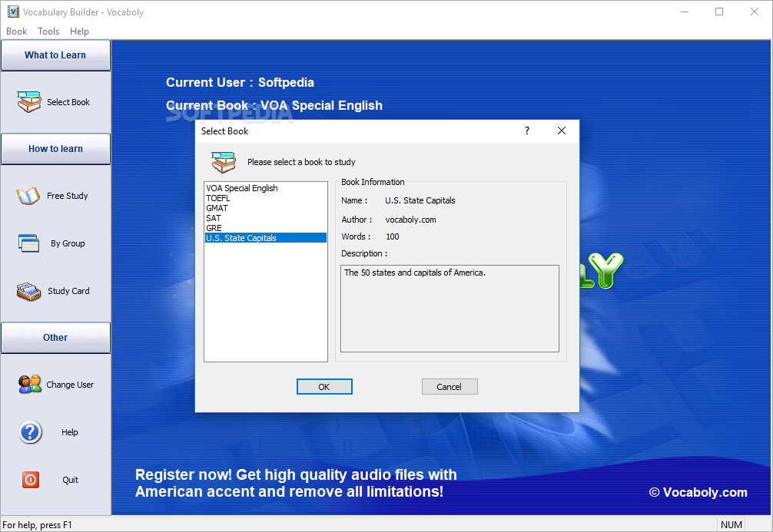
Task: Click the Free Study open book icon
Action: 28,196
